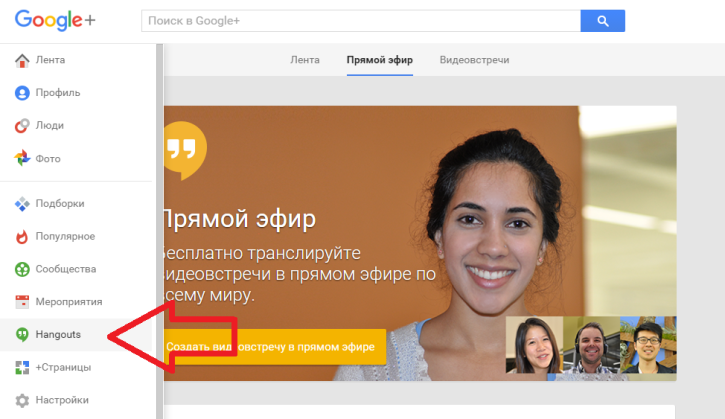
Task: Click the Подборки diamond icon
Action: coord(22,203)
